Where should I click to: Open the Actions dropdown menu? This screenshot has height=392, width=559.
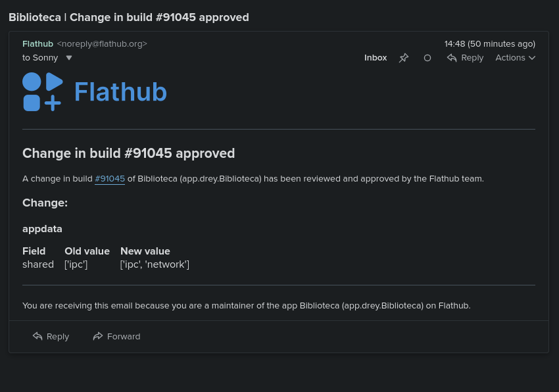(515, 58)
